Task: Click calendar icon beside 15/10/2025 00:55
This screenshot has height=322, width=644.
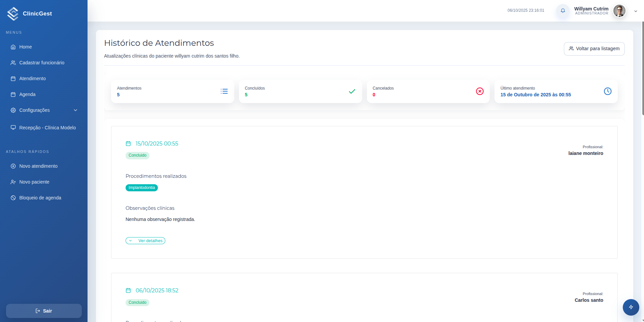Action: point(128,144)
